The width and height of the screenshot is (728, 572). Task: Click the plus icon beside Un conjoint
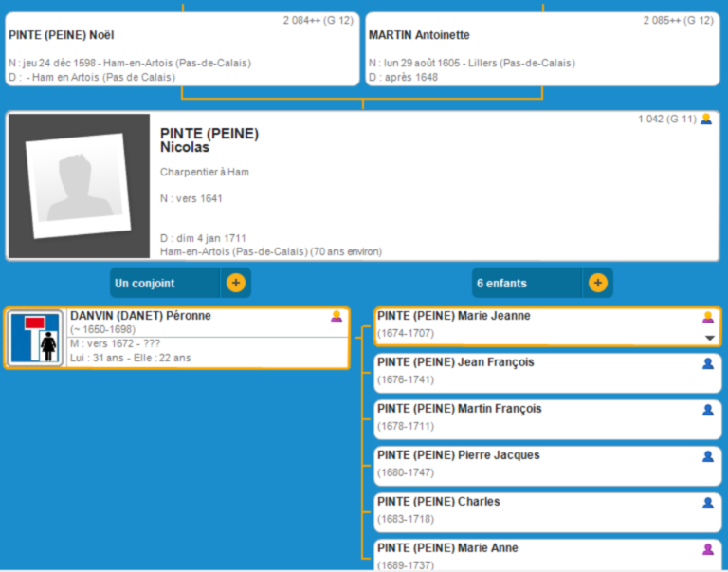click(x=236, y=283)
